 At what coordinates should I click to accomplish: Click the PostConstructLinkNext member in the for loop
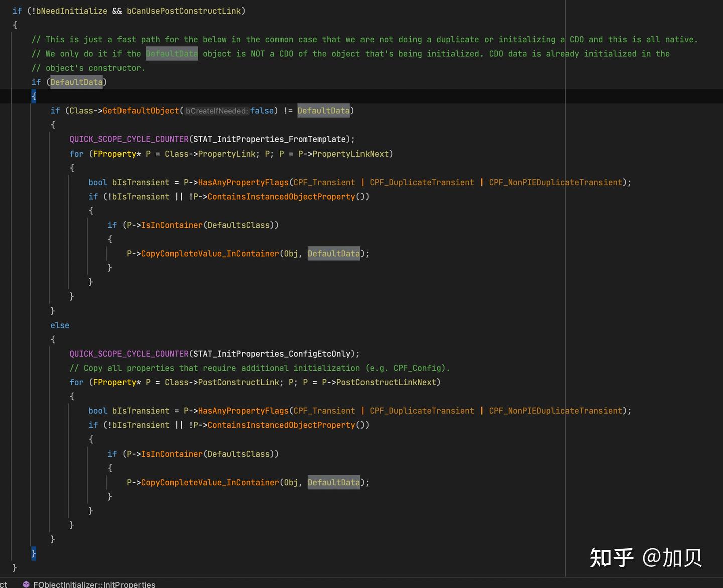tap(386, 382)
